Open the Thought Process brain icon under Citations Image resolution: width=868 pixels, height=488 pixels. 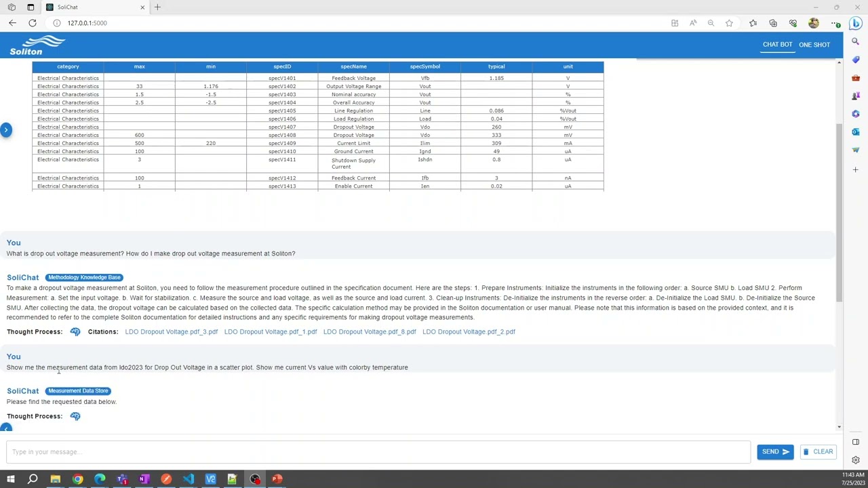coord(75,331)
